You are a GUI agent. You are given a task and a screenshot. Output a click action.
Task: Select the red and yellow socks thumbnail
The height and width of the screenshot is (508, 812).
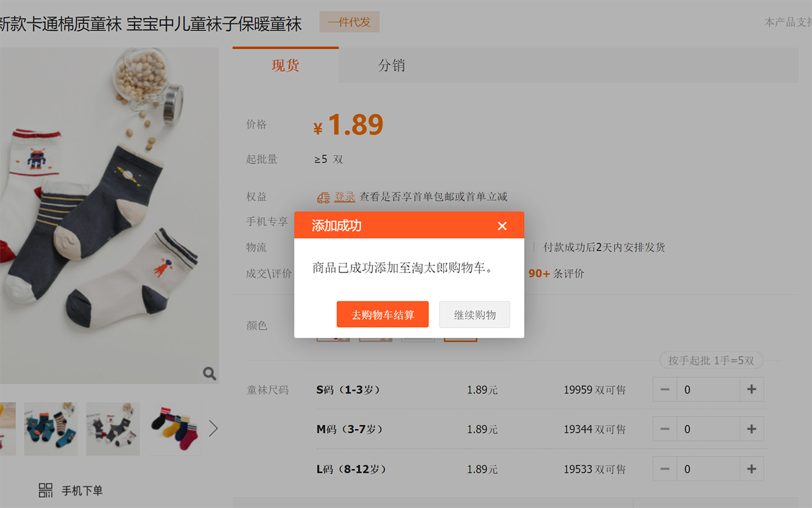pyautogui.click(x=174, y=429)
